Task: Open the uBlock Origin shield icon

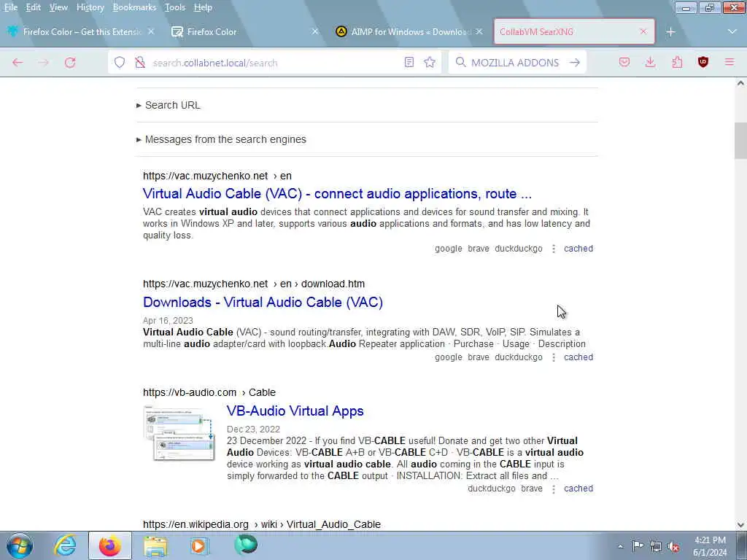Action: (703, 63)
